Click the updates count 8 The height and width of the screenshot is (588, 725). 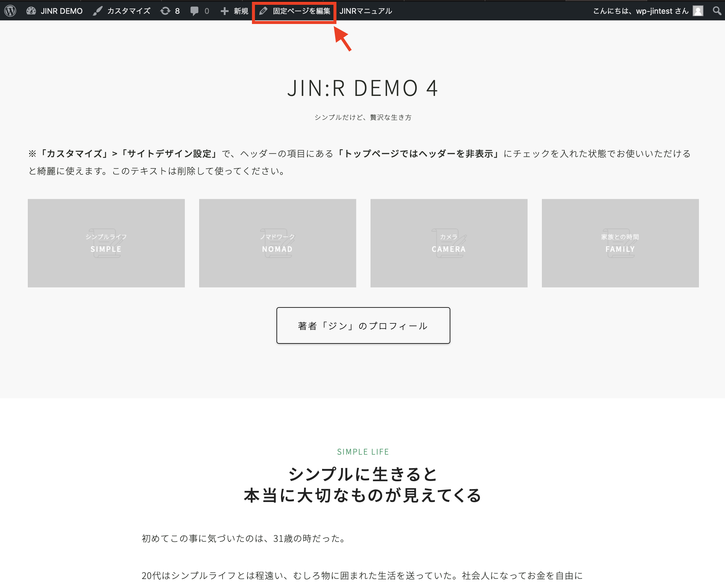(177, 11)
